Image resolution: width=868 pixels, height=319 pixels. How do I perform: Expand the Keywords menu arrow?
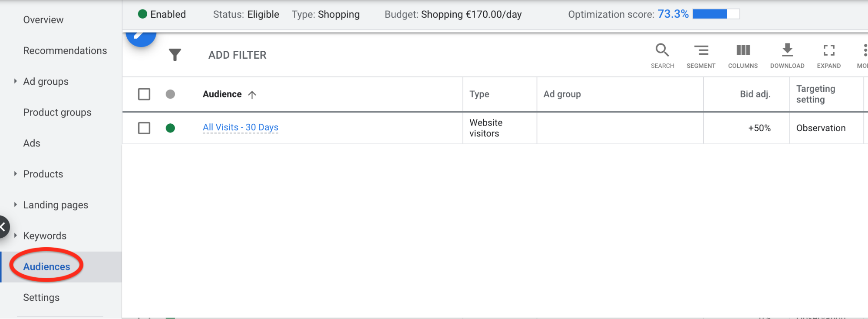(x=15, y=236)
